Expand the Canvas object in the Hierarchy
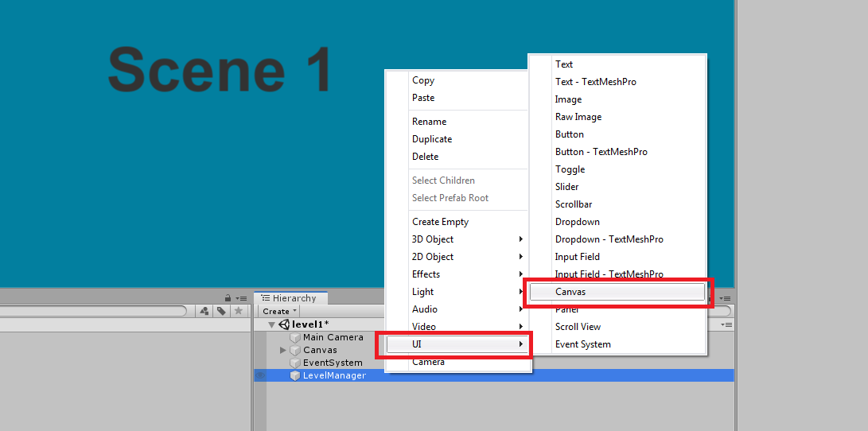The height and width of the screenshot is (431, 868). 283,350
